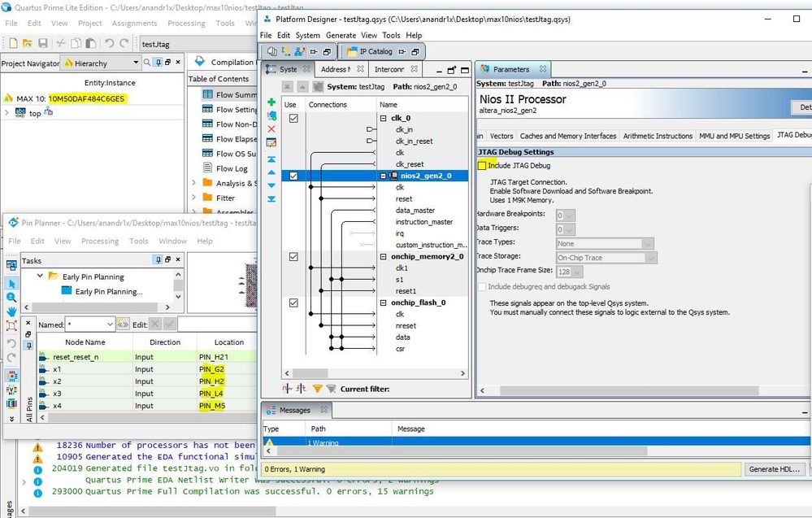Select the hand pan tool in Pin Planner
The width and height of the screenshot is (812, 518).
coord(11,311)
